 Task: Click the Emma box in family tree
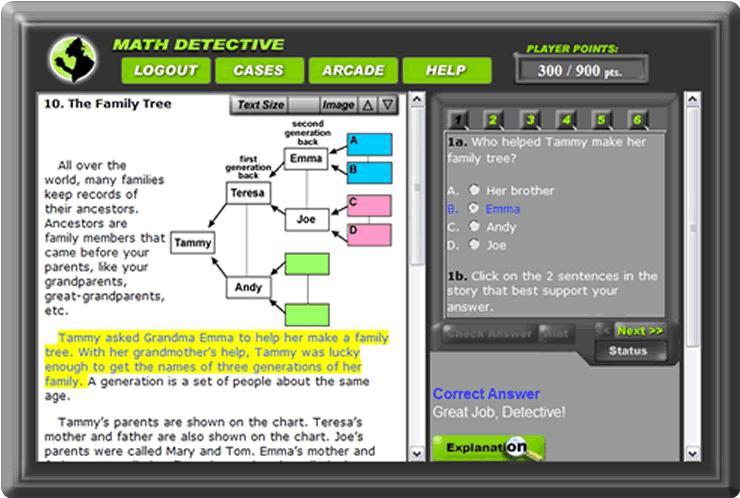point(306,159)
